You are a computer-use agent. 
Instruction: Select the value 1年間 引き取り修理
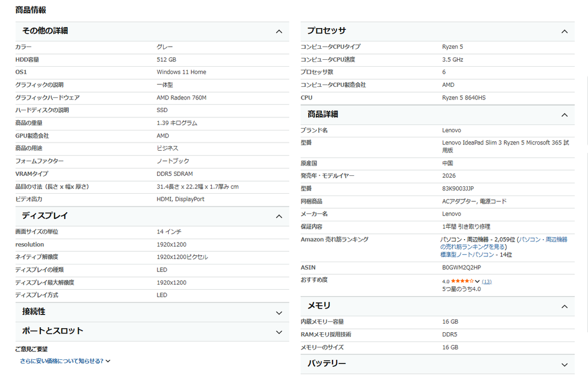click(466, 227)
